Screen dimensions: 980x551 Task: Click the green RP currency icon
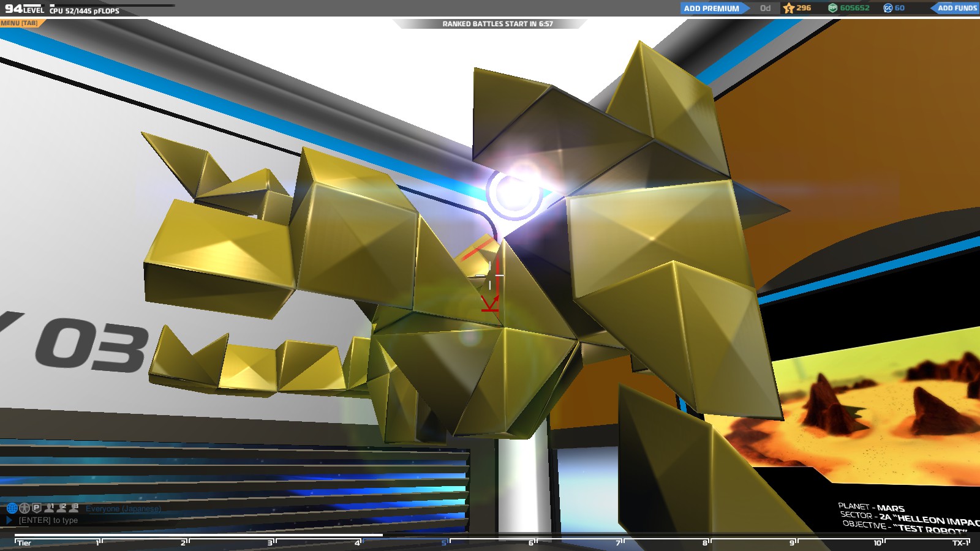832,8
